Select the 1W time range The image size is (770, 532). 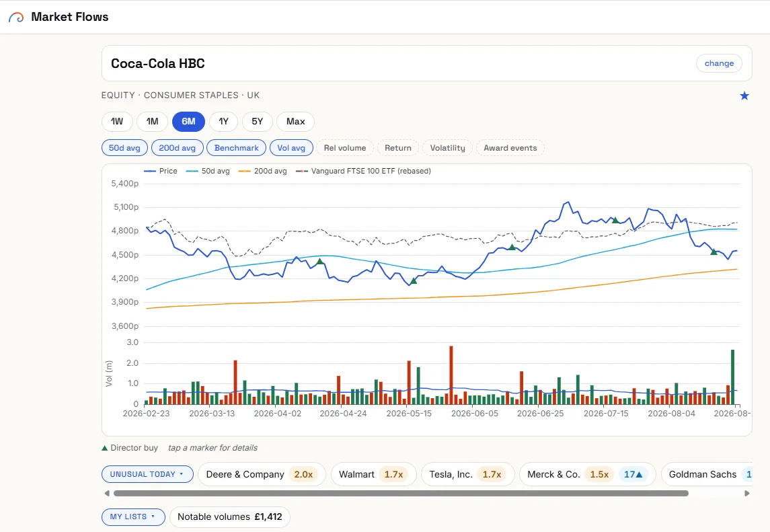click(x=117, y=122)
